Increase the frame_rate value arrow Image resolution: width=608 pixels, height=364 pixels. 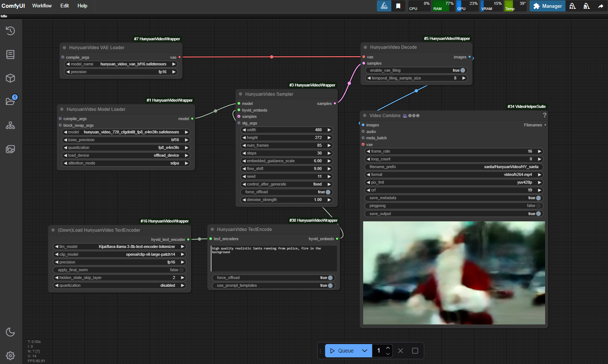(x=540, y=151)
